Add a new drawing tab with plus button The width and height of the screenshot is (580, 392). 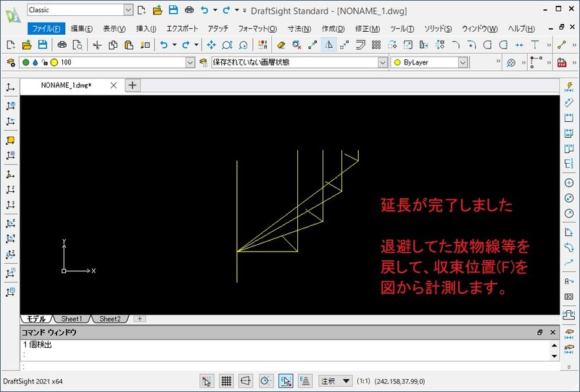(x=133, y=86)
